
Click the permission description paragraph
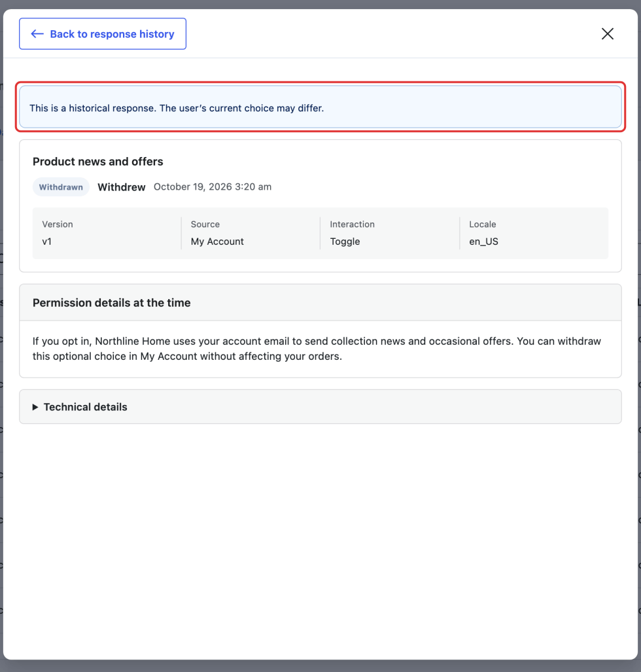tap(317, 349)
